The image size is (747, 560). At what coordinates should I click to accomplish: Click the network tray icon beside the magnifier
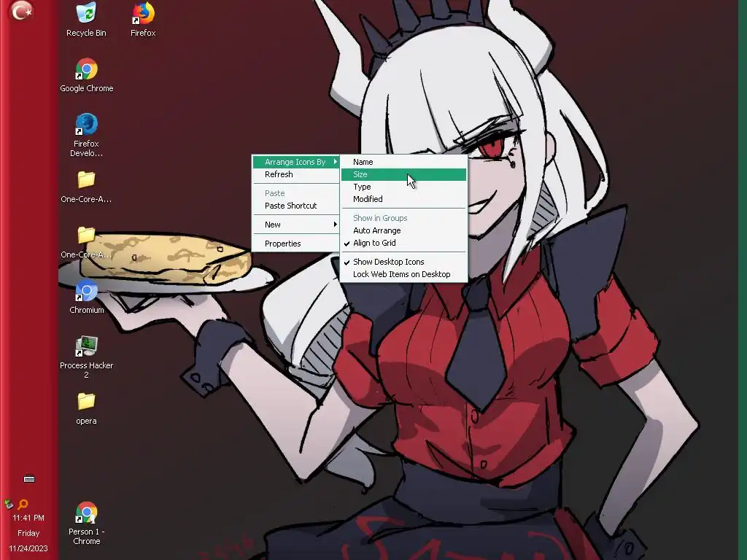tap(9, 504)
